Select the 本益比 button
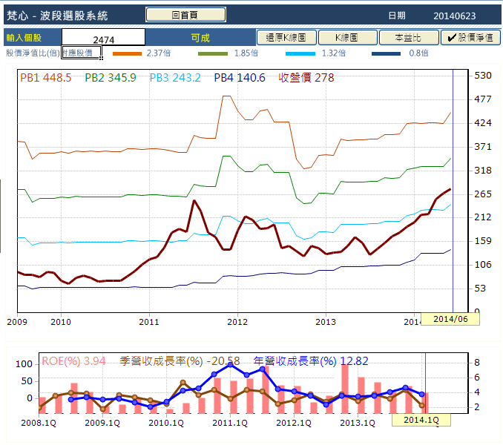The width and height of the screenshot is (503, 448). point(409,37)
